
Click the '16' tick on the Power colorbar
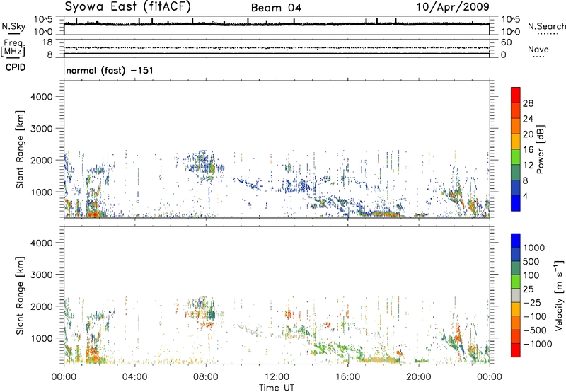pyautogui.click(x=528, y=150)
